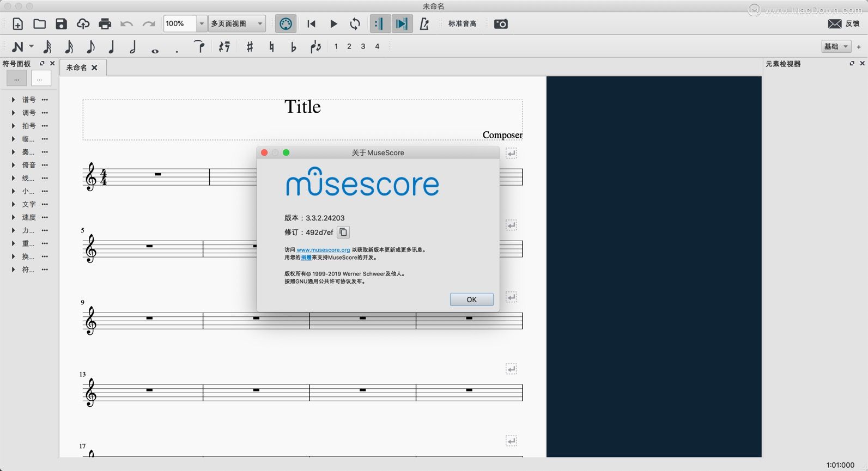Expand the 倚音 grace notes palette

[x=13, y=165]
